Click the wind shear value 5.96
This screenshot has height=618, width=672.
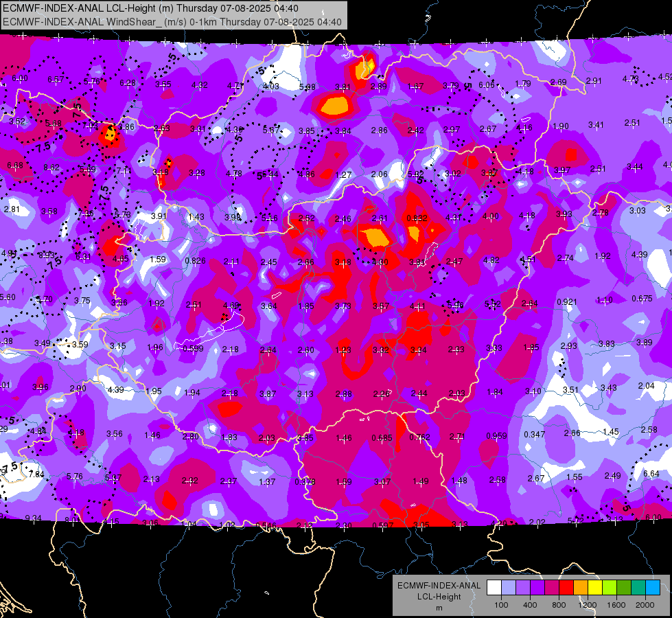pyautogui.click(x=455, y=305)
